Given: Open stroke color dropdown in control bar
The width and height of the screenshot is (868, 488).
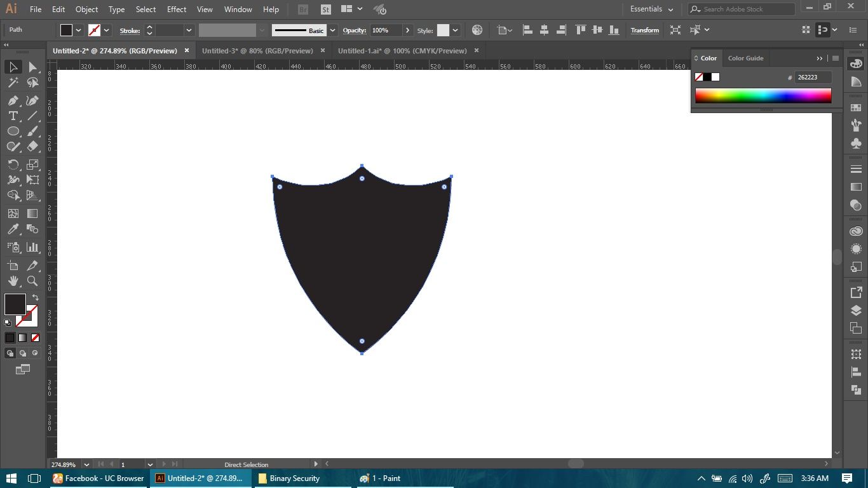Looking at the screenshot, I should click(x=107, y=30).
